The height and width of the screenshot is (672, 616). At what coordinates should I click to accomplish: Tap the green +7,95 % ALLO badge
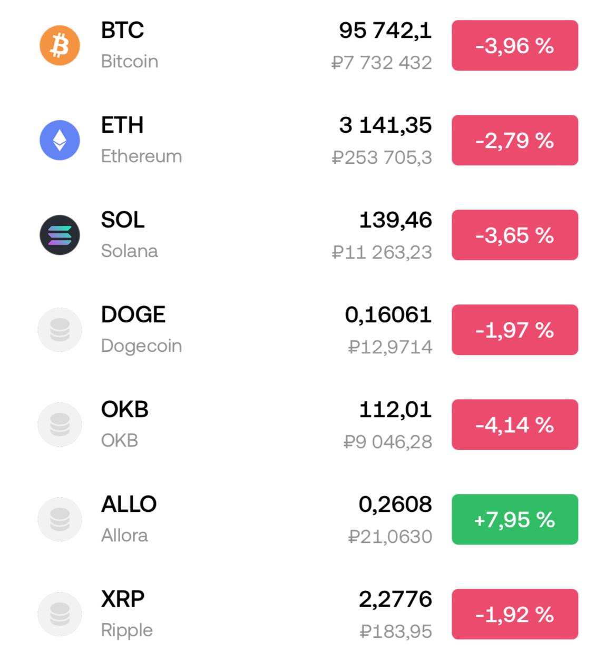[514, 519]
